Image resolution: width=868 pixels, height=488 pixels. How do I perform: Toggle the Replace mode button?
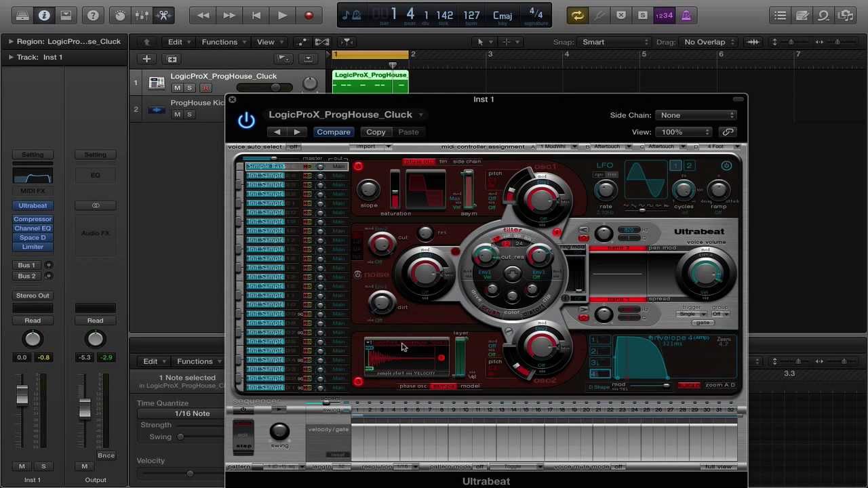620,15
